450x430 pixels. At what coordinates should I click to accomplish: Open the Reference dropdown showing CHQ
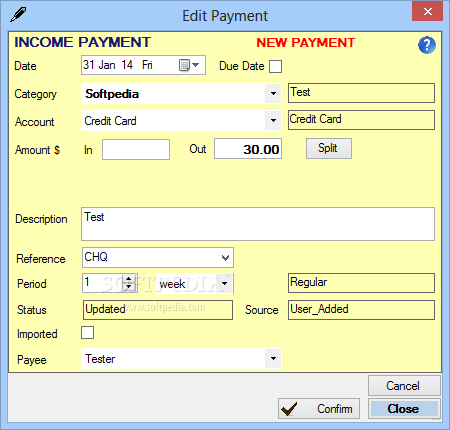pyautogui.click(x=225, y=258)
